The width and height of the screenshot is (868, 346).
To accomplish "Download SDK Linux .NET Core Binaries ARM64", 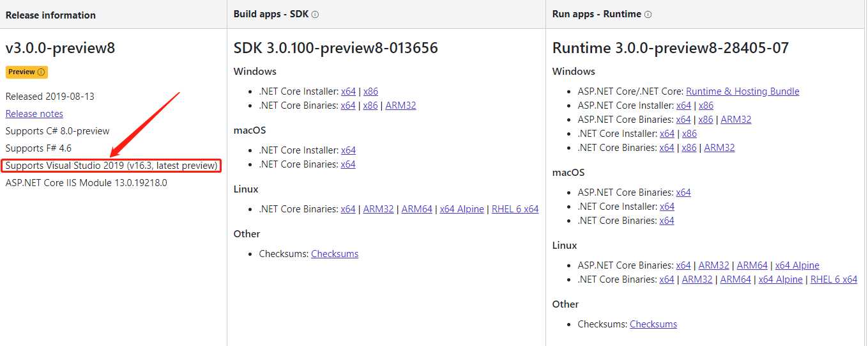I will click(417, 209).
